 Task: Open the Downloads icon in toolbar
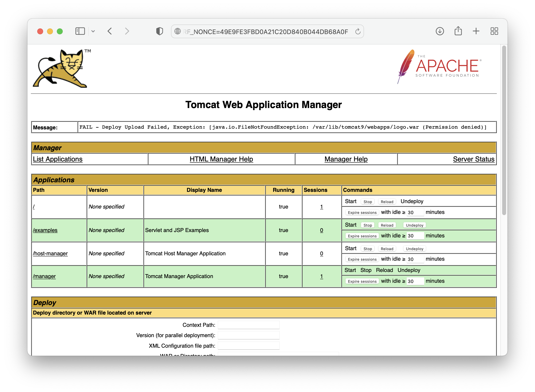click(x=440, y=31)
